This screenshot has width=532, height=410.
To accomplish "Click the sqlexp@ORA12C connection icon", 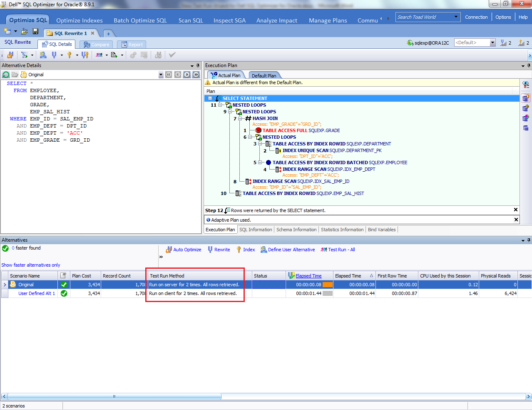I will click(x=410, y=42).
